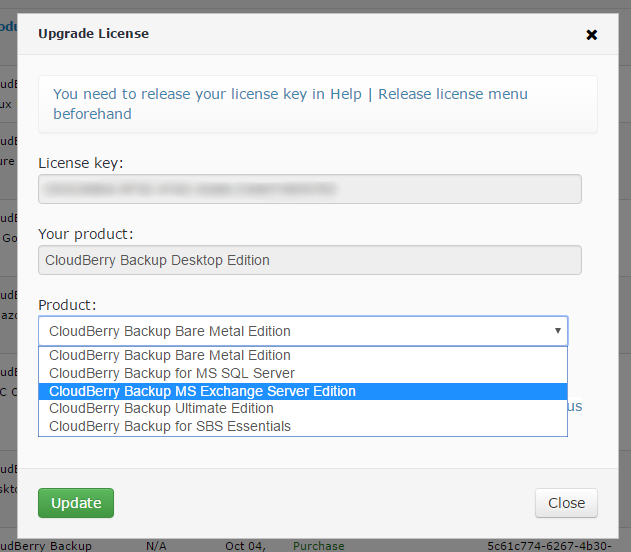Choose CloudBerry Backup for SBS Essentials
Screen dimensions: 631x552
tap(303, 426)
